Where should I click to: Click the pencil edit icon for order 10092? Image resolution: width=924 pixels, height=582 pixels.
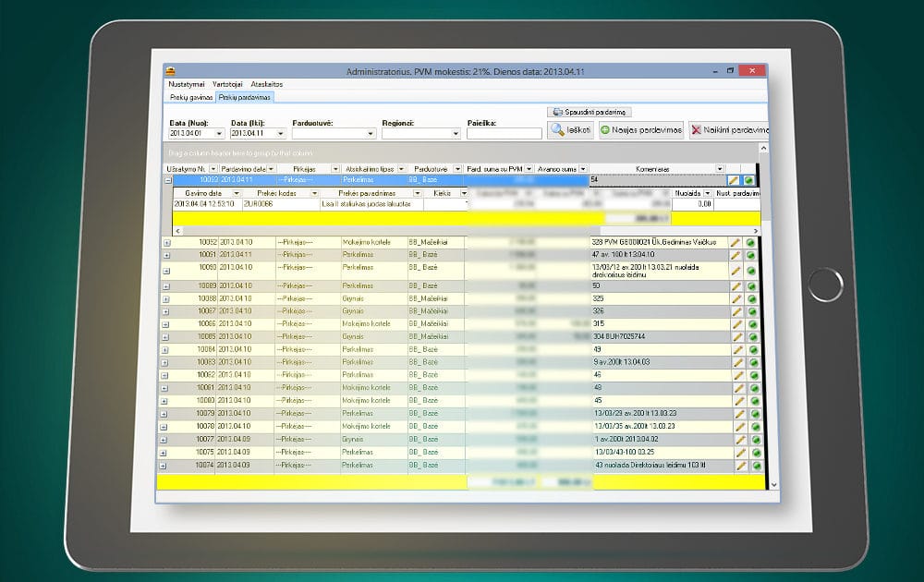tap(735, 242)
